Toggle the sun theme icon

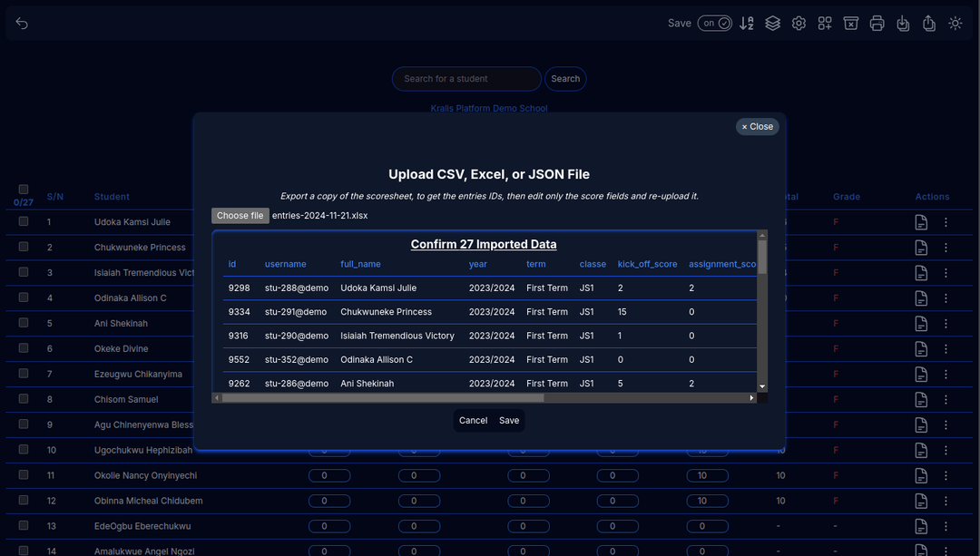pos(955,24)
